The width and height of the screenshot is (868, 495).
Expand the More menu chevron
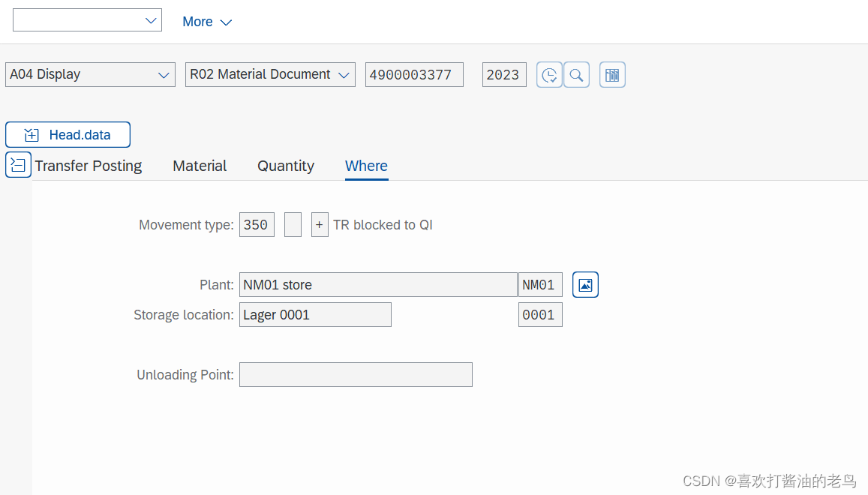pyautogui.click(x=226, y=21)
